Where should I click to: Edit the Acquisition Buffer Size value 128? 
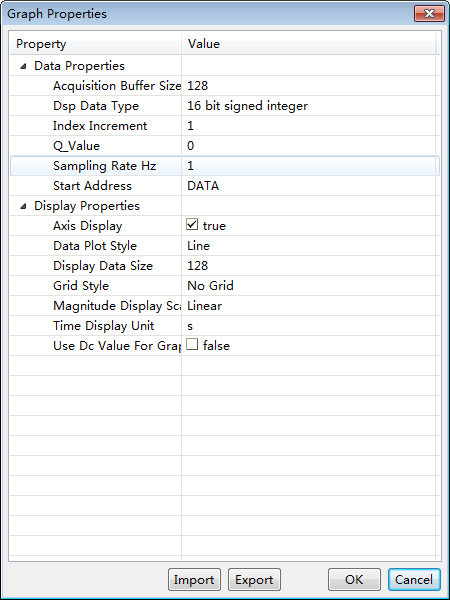click(308, 86)
